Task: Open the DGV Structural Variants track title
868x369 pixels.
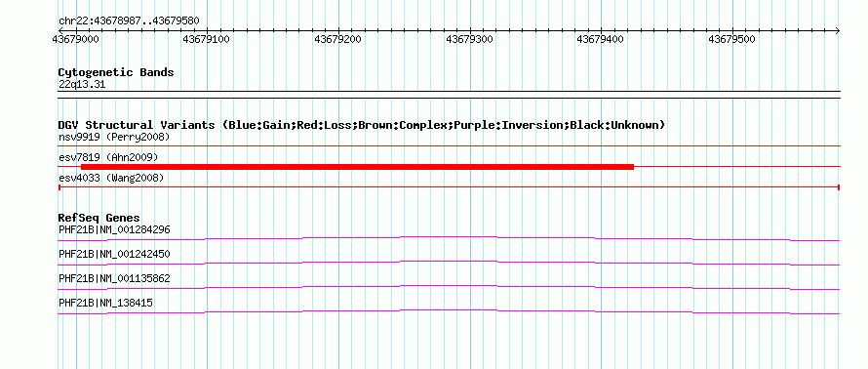Action: 362,125
